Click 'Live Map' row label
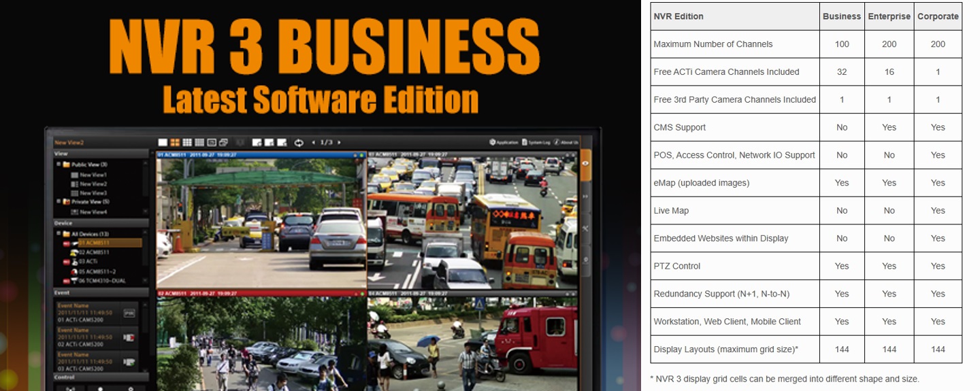980x391 pixels. (671, 211)
